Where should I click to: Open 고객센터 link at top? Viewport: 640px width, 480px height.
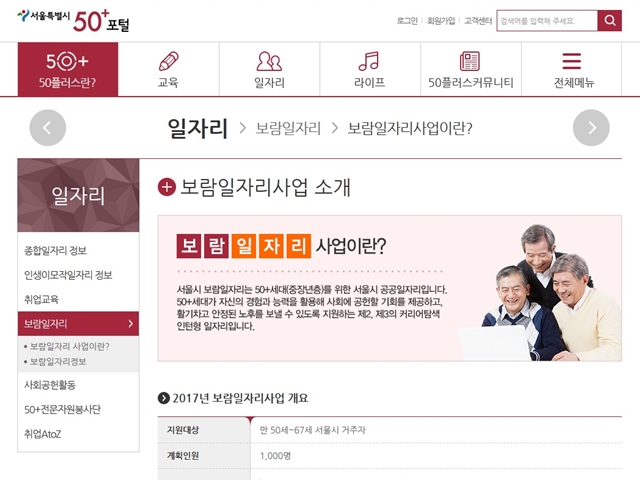[477, 21]
